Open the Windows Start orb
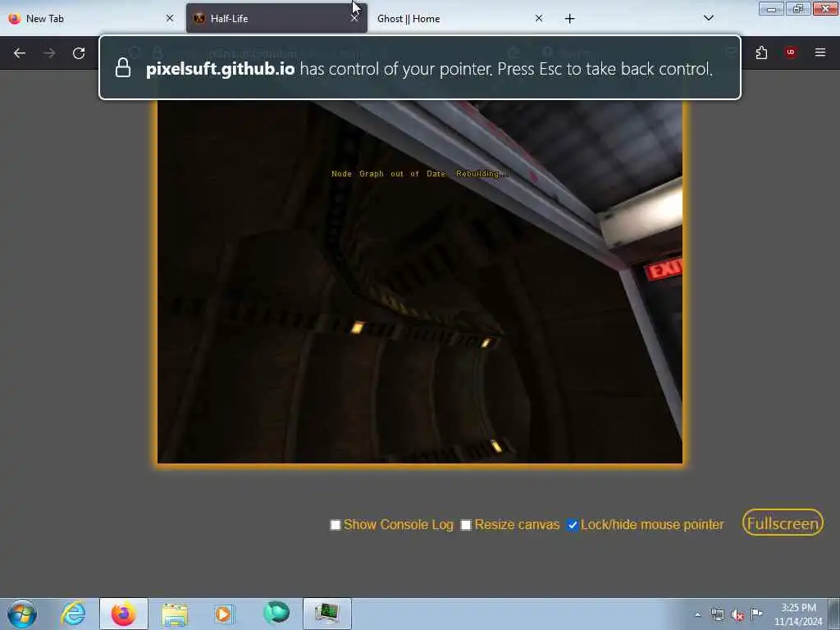 (22, 614)
